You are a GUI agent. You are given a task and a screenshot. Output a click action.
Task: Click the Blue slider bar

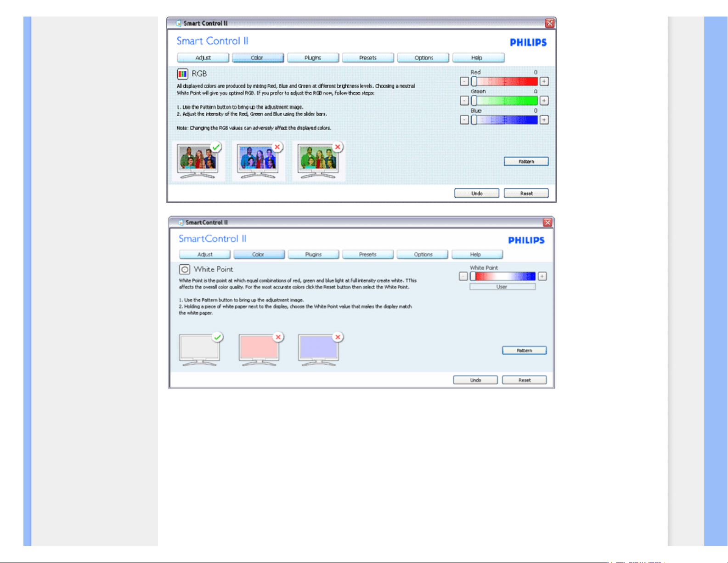pos(504,120)
